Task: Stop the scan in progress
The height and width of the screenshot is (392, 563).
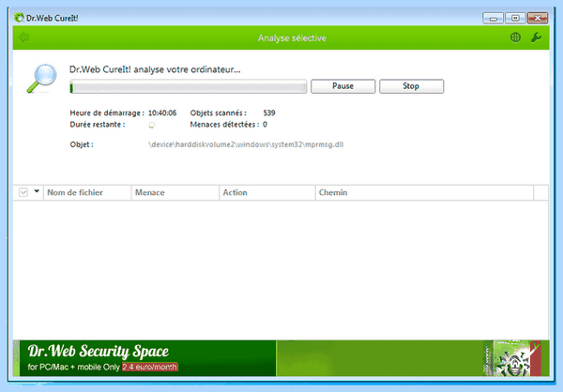Action: pyautogui.click(x=412, y=86)
